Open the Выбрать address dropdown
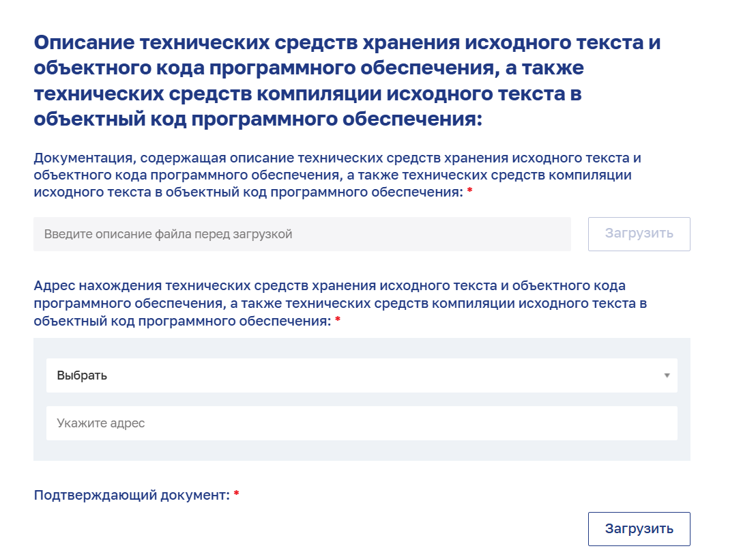This screenshot has width=756, height=555. (x=362, y=375)
